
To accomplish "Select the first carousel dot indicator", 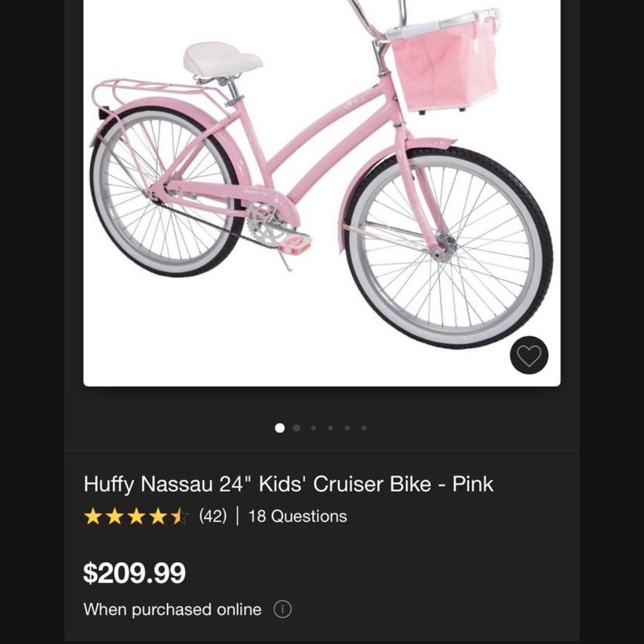I will coord(280,428).
